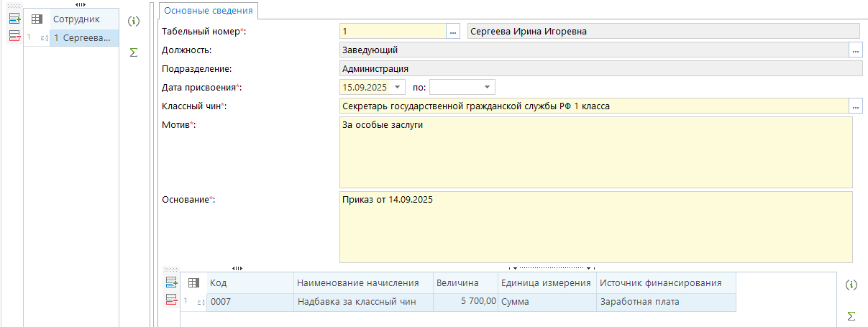Screen dimensions: 868x327
Task: Click delete row icon in employee list
Action: tap(14, 36)
